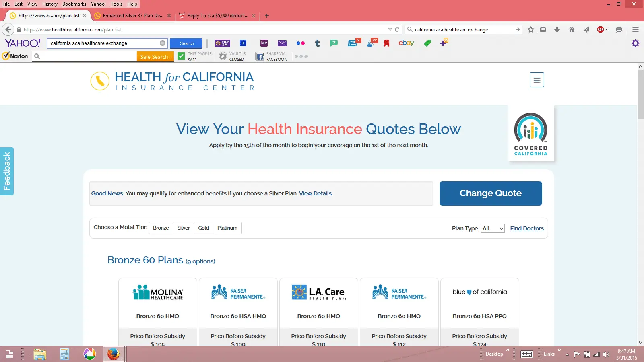The width and height of the screenshot is (644, 362).
Task: Switch to Enhanced Silver 87 Plan tab
Action: [x=133, y=16]
